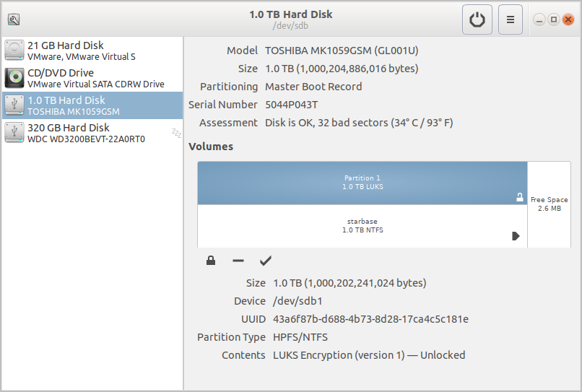The image size is (582, 392).
Task: Select the starbase NTFS volume block
Action: 362,225
